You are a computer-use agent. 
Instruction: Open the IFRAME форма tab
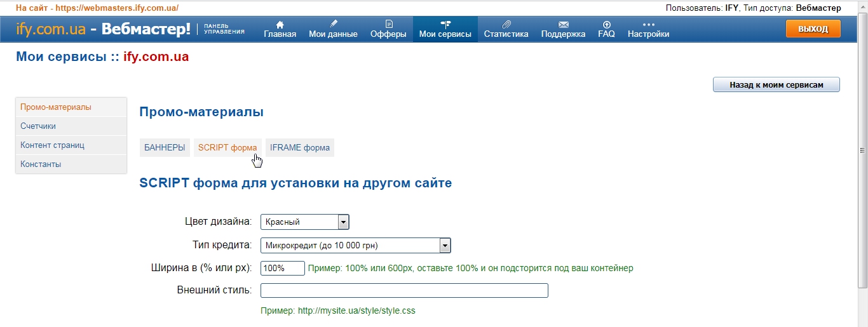pos(299,148)
